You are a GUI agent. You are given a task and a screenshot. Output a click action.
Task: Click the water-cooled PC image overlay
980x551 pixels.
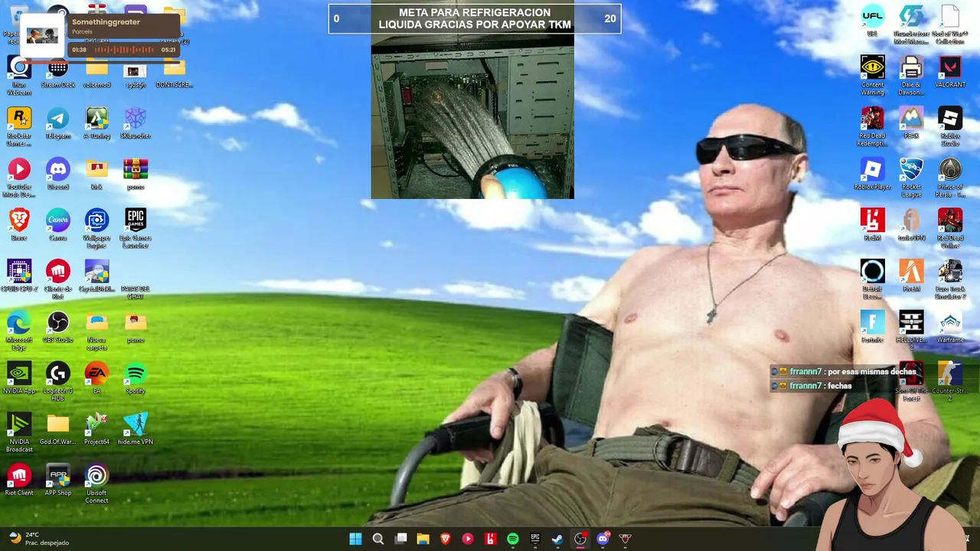pyautogui.click(x=472, y=116)
